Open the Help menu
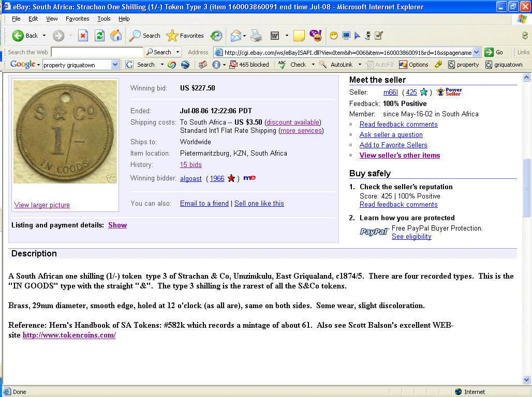The height and width of the screenshot is (397, 532). 124,19
